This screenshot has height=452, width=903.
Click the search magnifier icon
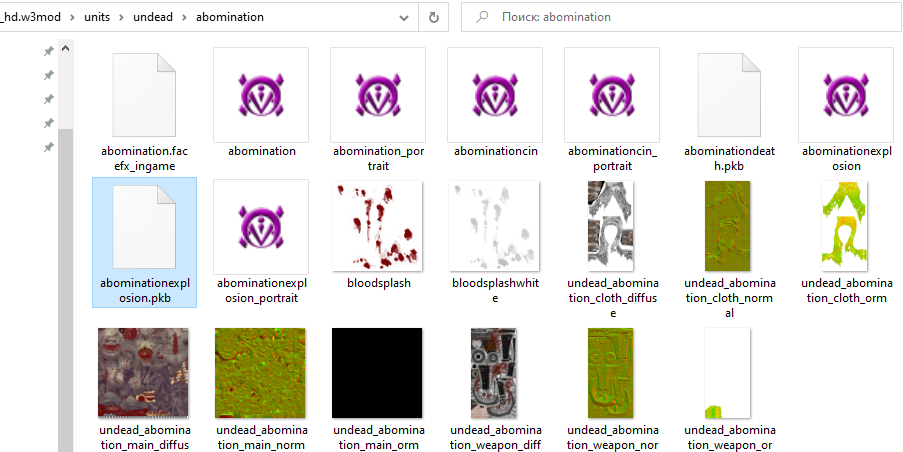click(482, 17)
